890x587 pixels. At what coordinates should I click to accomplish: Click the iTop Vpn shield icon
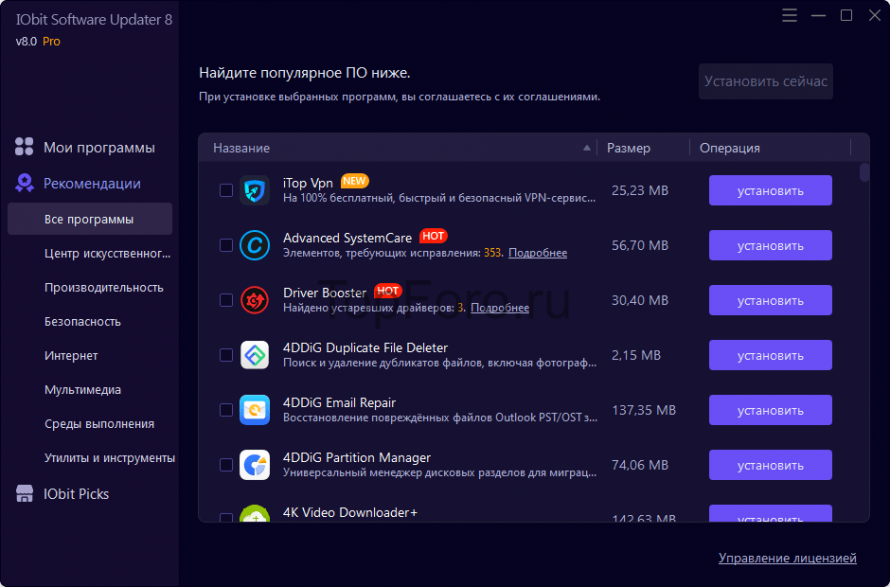tap(254, 190)
